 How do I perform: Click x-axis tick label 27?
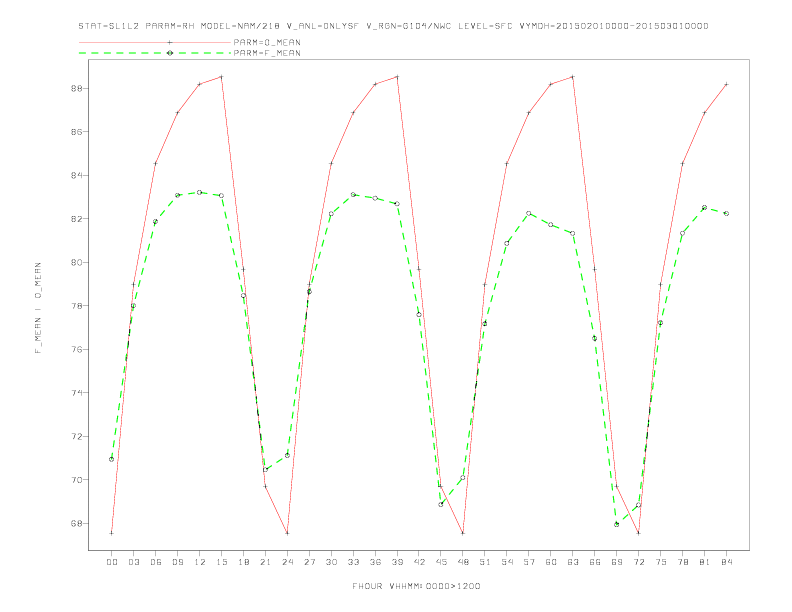point(309,562)
